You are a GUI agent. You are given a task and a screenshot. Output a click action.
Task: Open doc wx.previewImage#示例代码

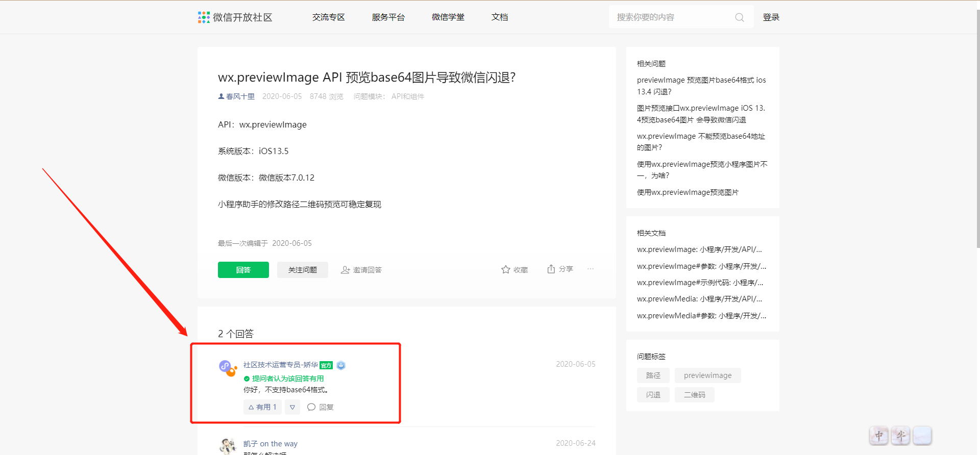(x=700, y=283)
